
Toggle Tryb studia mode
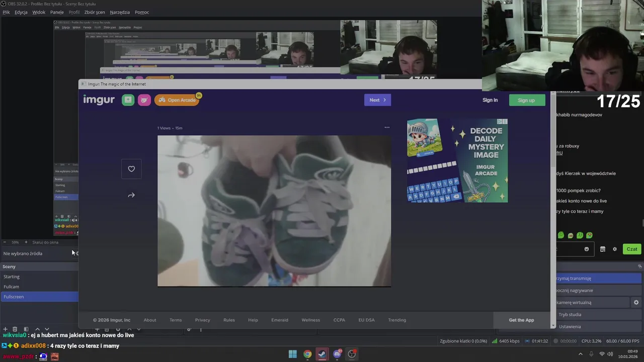click(599, 314)
